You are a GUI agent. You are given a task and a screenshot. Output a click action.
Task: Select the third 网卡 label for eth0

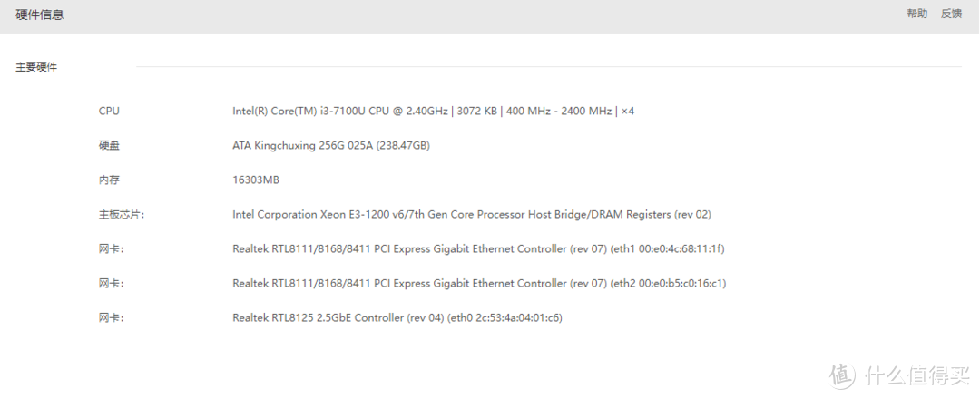[112, 317]
